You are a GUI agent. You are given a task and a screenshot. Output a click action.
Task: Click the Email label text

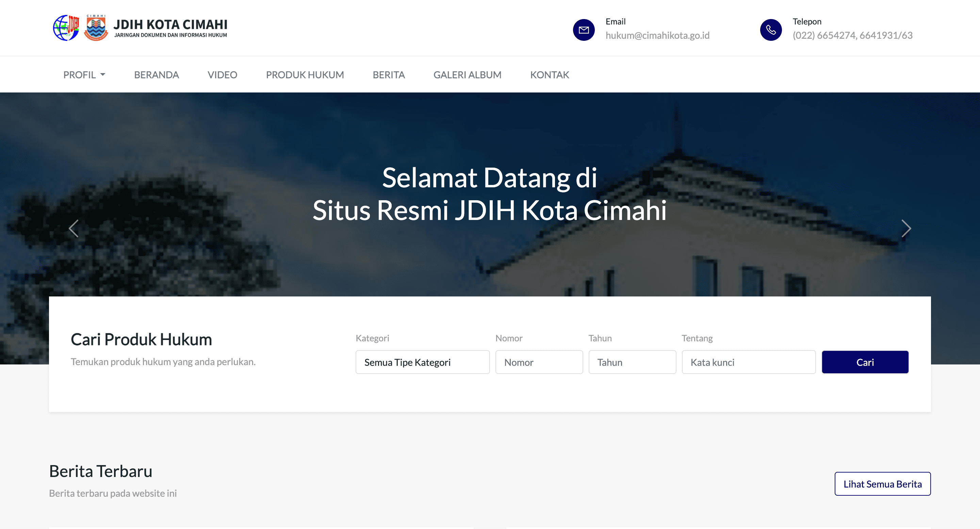point(616,21)
